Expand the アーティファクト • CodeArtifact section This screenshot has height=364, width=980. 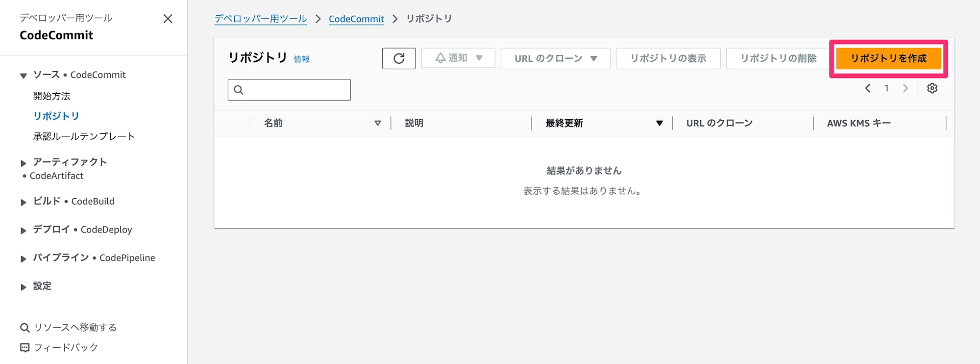pyautogui.click(x=23, y=163)
